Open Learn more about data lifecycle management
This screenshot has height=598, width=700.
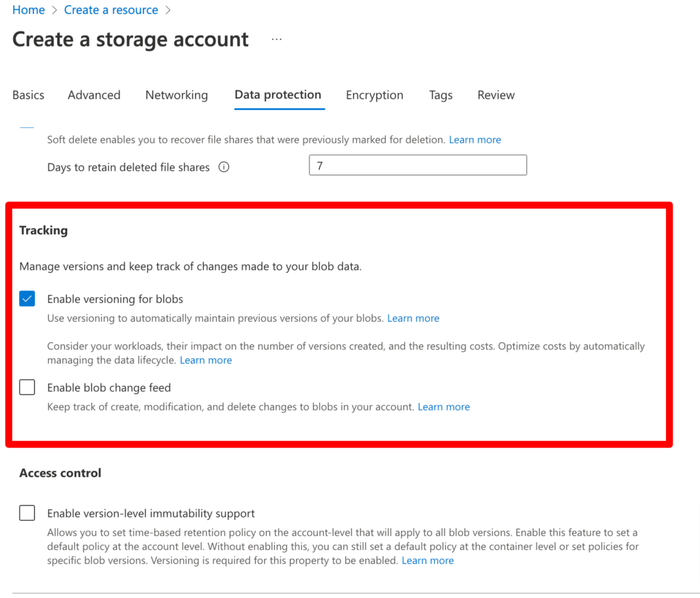pyautogui.click(x=206, y=359)
